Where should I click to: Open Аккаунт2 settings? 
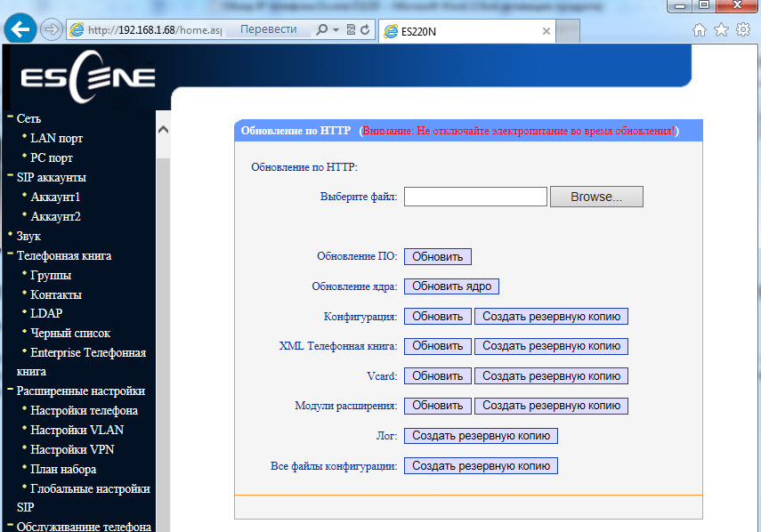pos(55,216)
